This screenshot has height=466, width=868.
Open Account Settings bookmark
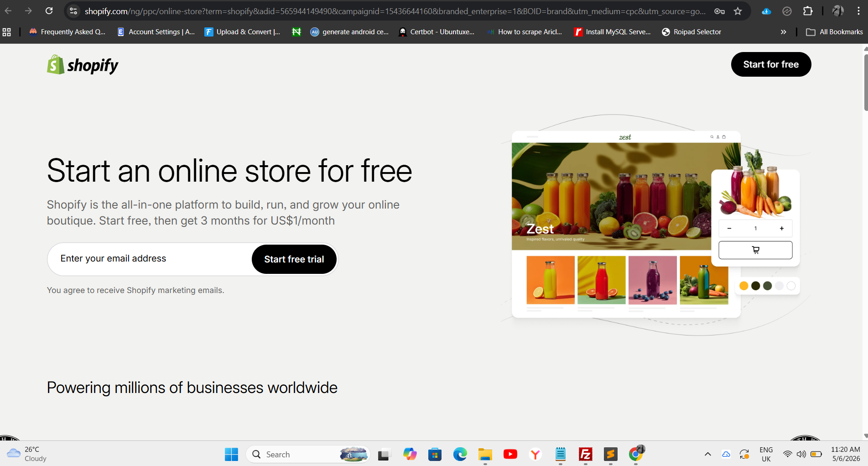point(156,32)
